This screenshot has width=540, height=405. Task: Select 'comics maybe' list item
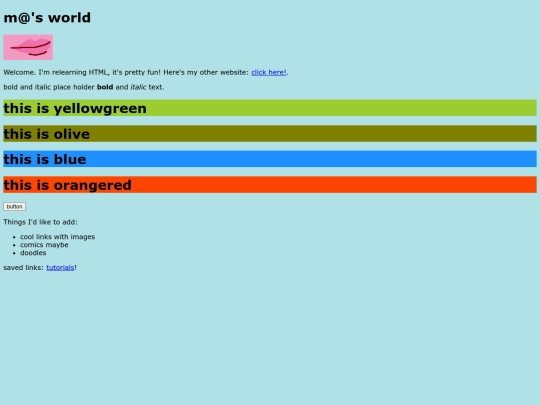44,245
